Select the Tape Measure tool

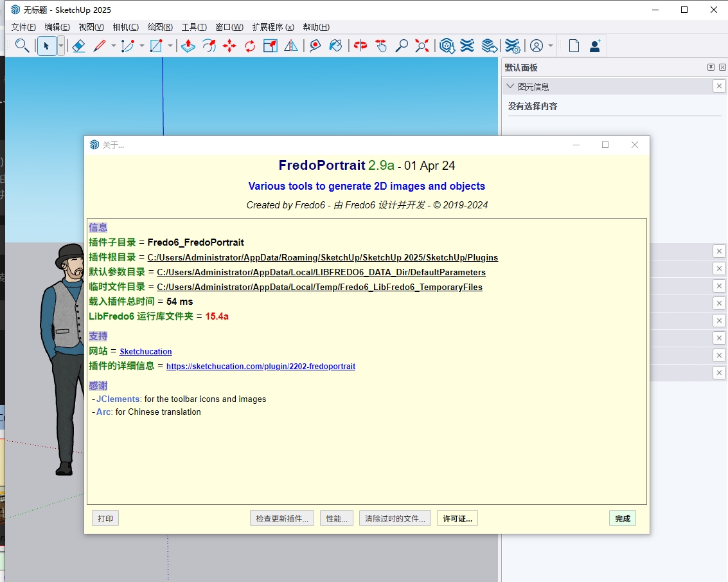click(x=315, y=46)
